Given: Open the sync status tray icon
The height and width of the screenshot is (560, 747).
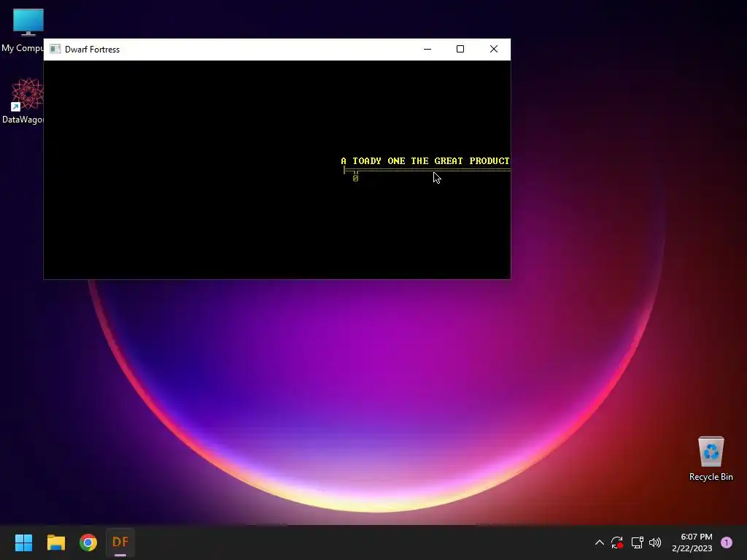Looking at the screenshot, I should pos(617,542).
